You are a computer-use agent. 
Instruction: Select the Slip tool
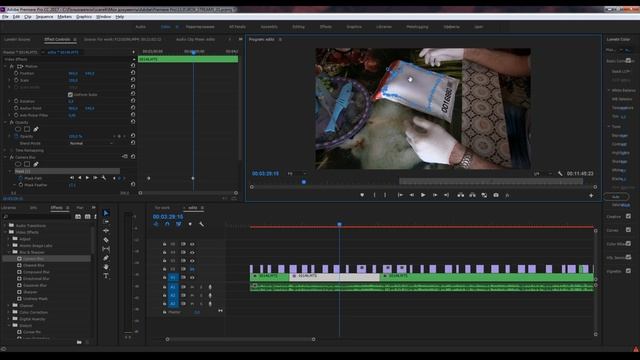(106, 249)
